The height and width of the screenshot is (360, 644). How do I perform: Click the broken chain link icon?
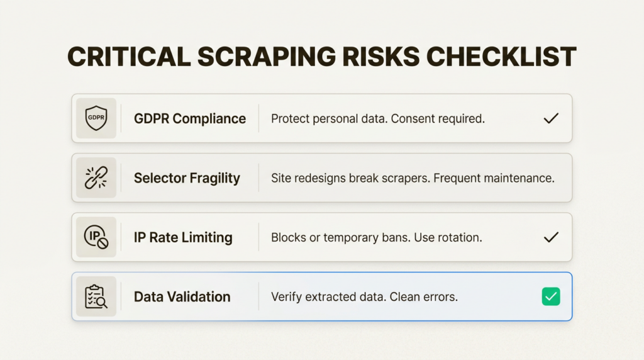point(96,178)
